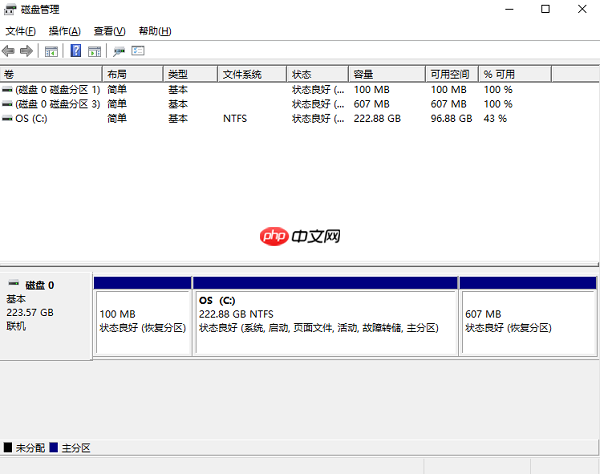Screen dimensions: 600x474
Task: Select the 磁盘 0 disk header panel
Action: (46, 316)
